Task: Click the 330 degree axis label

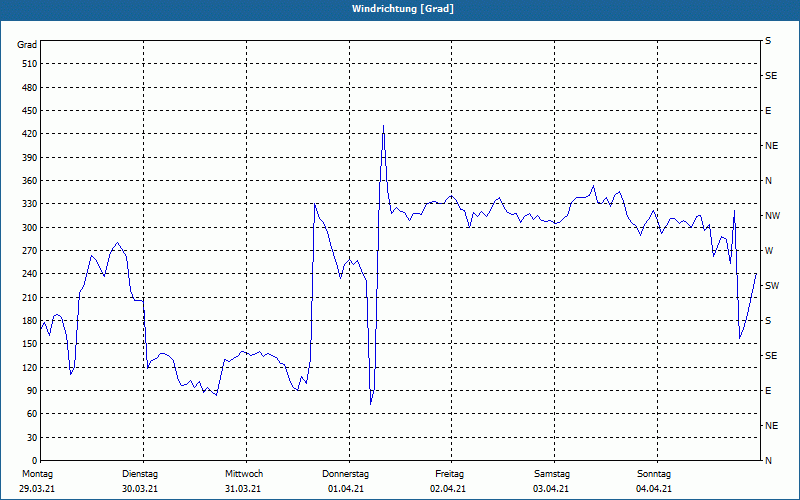Action: click(30, 204)
